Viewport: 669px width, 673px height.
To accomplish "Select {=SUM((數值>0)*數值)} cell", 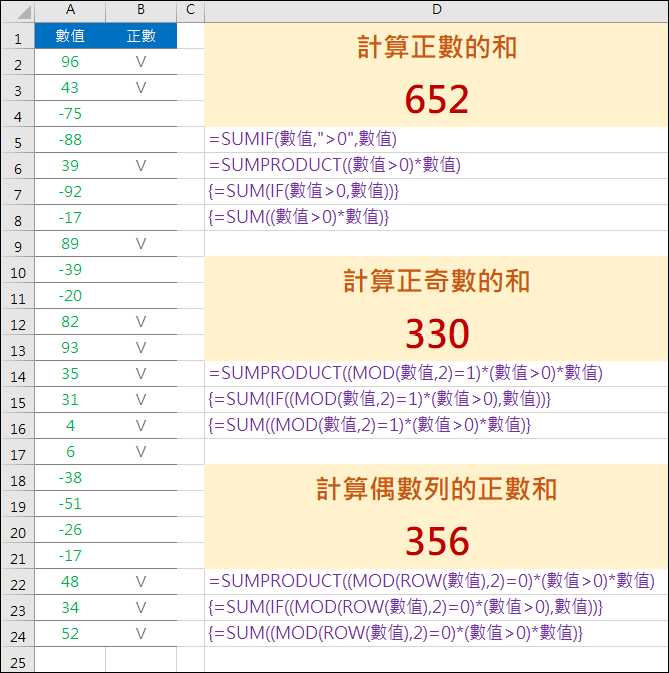I will 436,218.
